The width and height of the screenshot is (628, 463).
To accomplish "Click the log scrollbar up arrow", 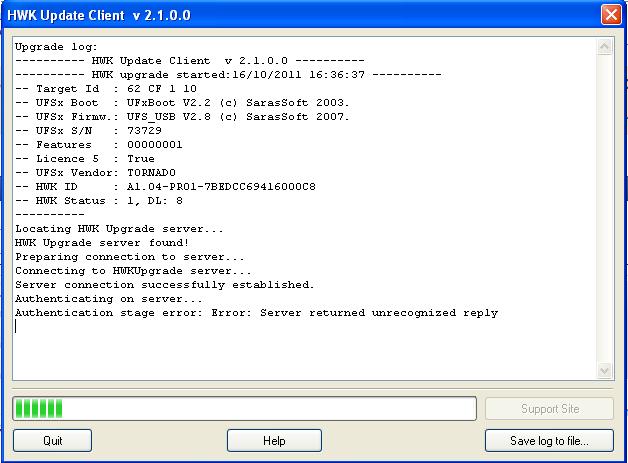I will coord(604,46).
